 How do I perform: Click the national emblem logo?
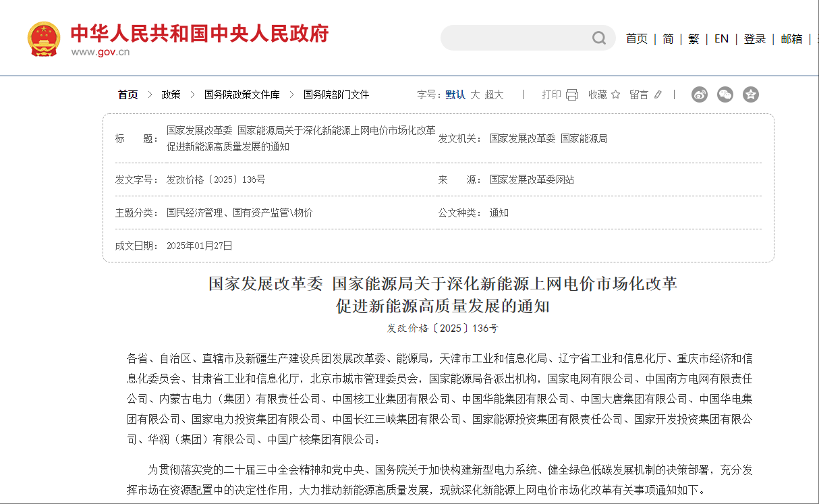[x=43, y=37]
